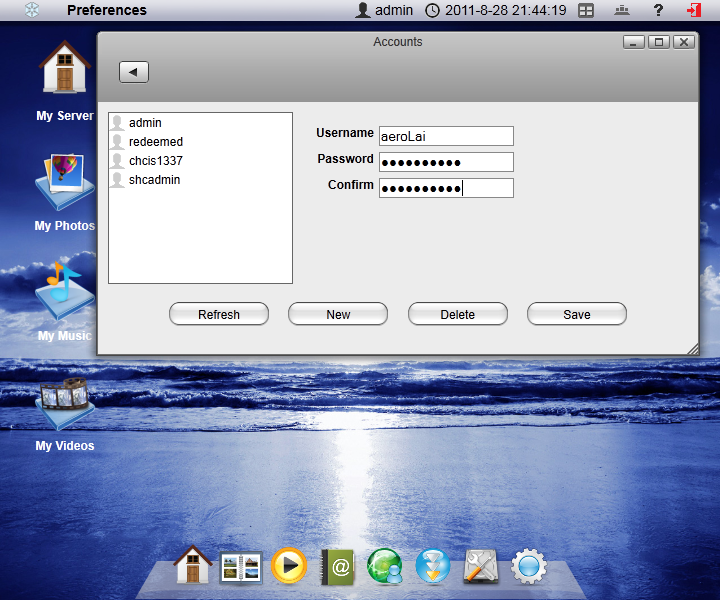Screen dimensions: 720x600
Task: Open the download manager dock icon
Action: click(x=433, y=567)
